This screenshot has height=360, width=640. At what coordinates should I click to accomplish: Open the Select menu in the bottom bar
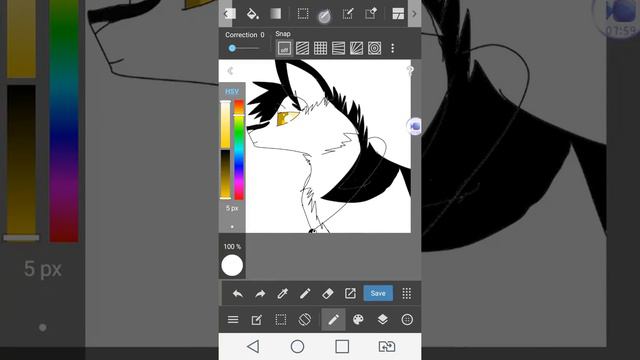281,320
